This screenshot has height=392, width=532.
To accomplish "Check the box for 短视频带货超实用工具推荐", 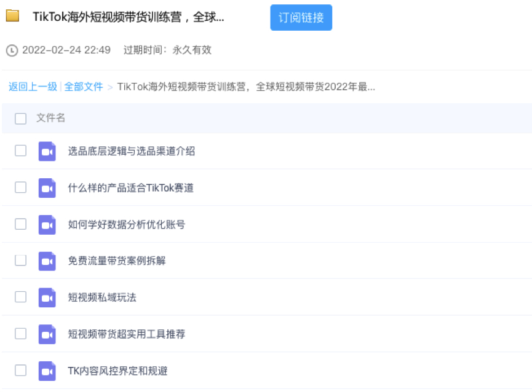I will pyautogui.click(x=21, y=334).
